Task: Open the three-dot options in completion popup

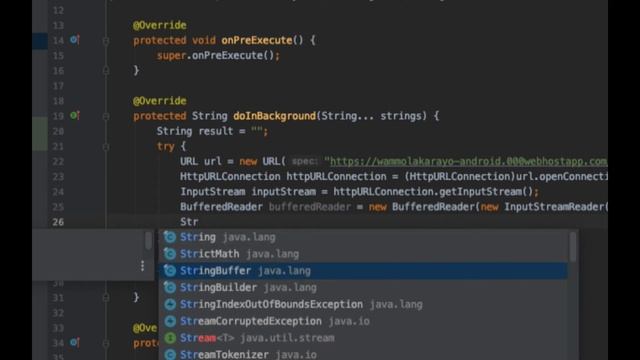Action: [x=142, y=266]
